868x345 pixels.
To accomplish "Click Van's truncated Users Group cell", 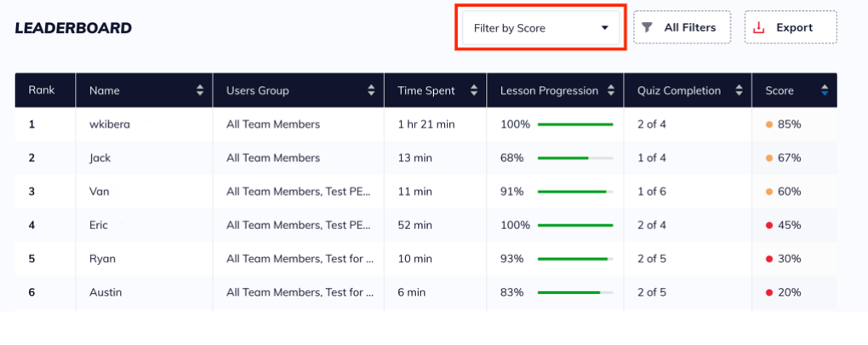I will click(299, 192).
